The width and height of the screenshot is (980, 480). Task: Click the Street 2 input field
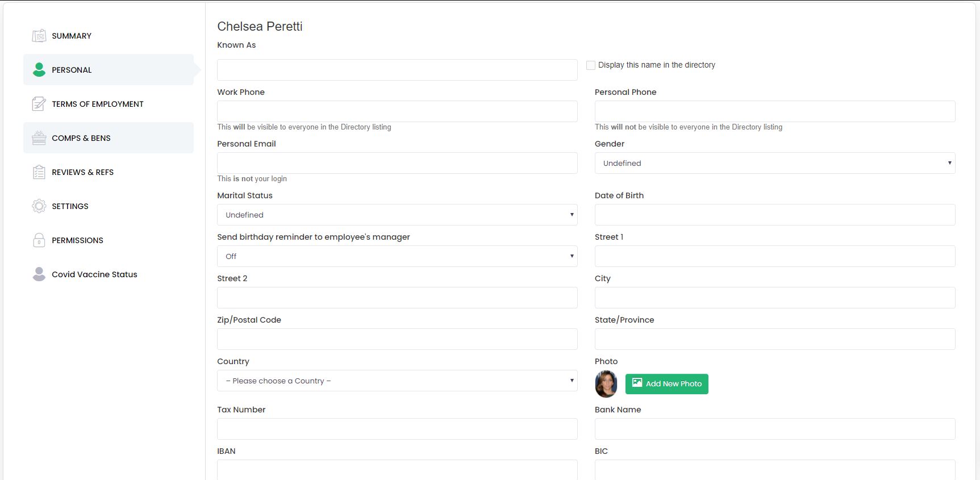tap(397, 298)
